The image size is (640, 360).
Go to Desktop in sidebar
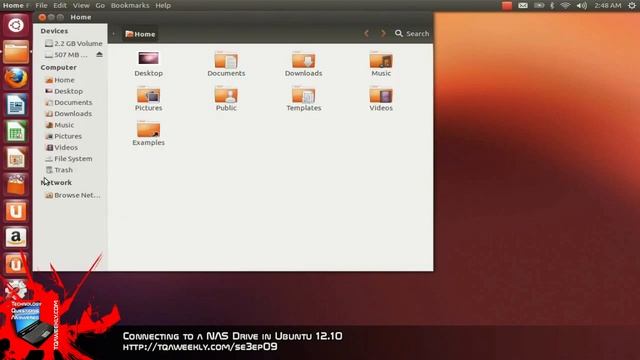tap(64, 91)
